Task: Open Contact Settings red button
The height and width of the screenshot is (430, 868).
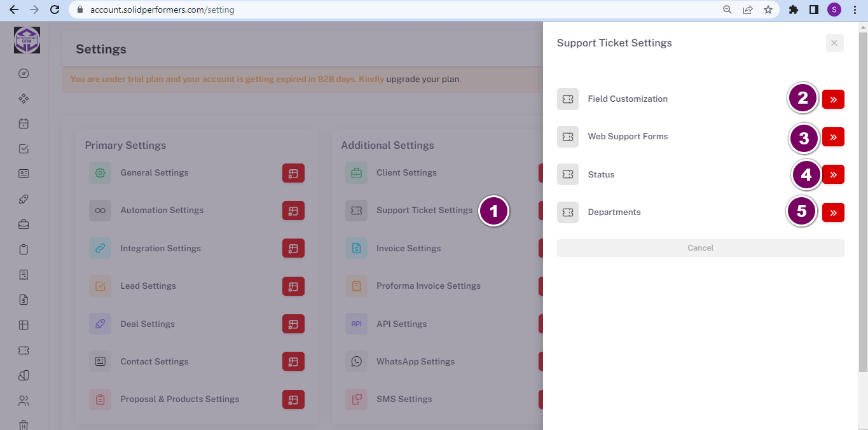Action: (x=293, y=362)
